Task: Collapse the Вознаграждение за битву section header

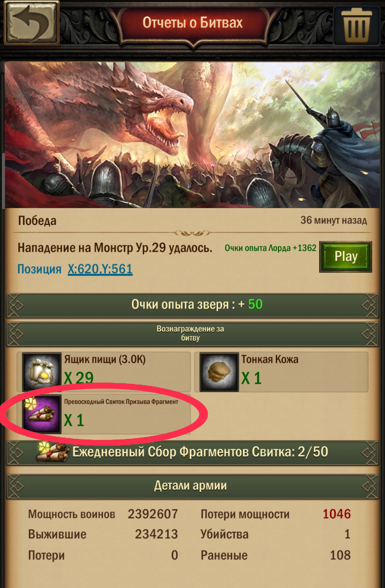Action: point(192,334)
